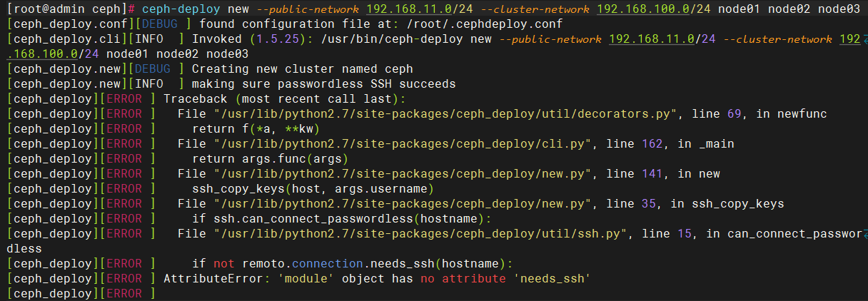
Task: Click "if not remoto.connection.needs_ssh(hostname):"
Action: click(x=353, y=264)
